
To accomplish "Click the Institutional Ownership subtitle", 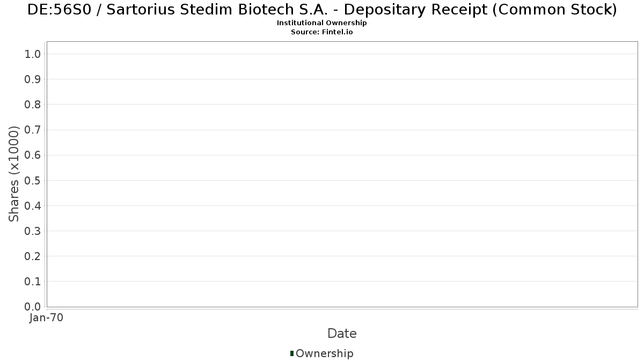I will click(322, 23).
